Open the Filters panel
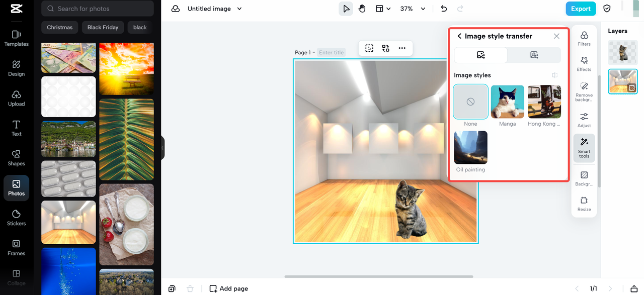 click(584, 39)
